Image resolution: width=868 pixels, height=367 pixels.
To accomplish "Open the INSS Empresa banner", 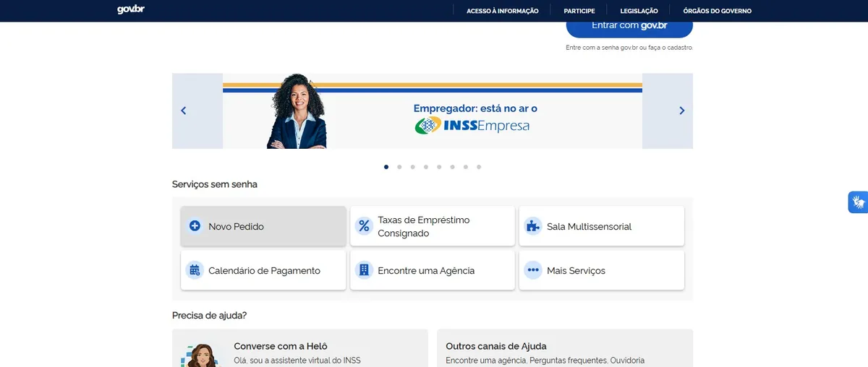I will [433, 111].
